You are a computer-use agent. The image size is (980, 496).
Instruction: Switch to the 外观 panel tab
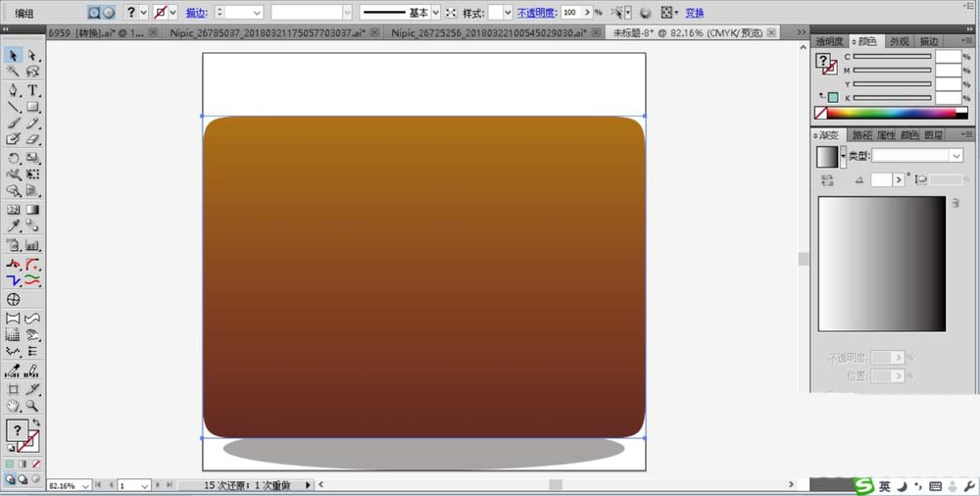tap(900, 41)
